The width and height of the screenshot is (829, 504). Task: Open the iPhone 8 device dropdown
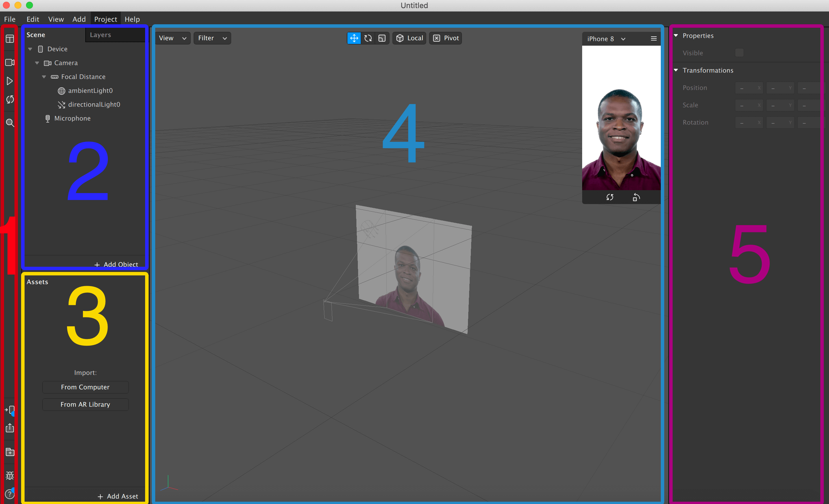tap(606, 38)
